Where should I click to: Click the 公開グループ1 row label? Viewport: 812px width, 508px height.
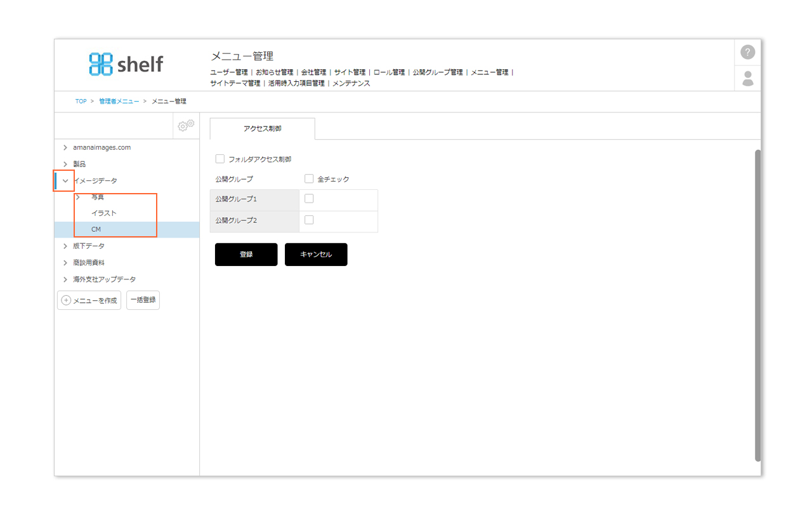click(236, 199)
